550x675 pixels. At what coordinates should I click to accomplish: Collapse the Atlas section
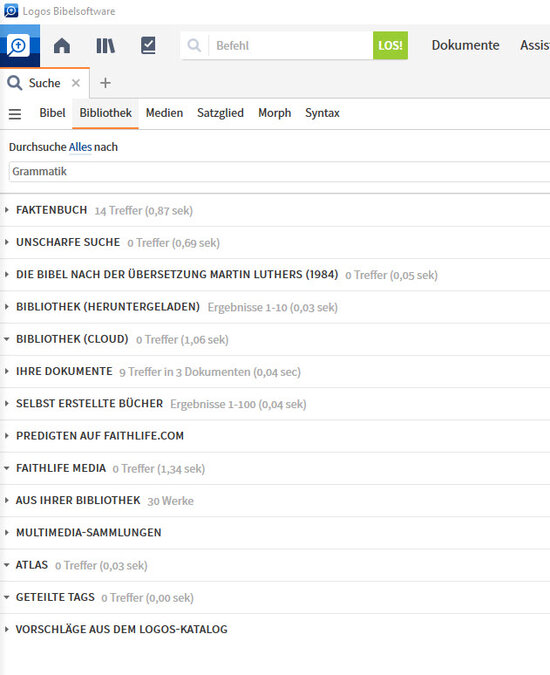[x=6, y=565]
